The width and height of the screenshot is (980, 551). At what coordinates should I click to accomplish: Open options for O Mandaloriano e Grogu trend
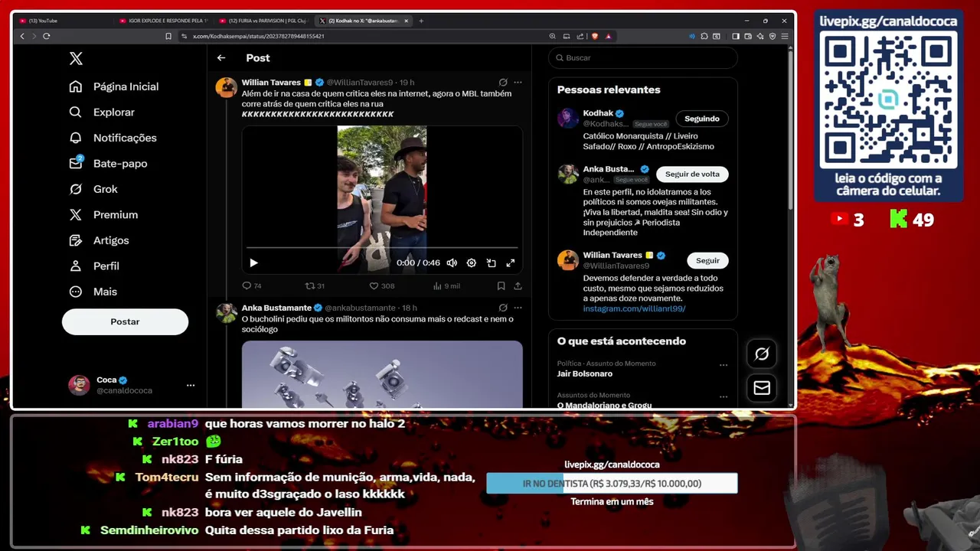click(x=723, y=397)
